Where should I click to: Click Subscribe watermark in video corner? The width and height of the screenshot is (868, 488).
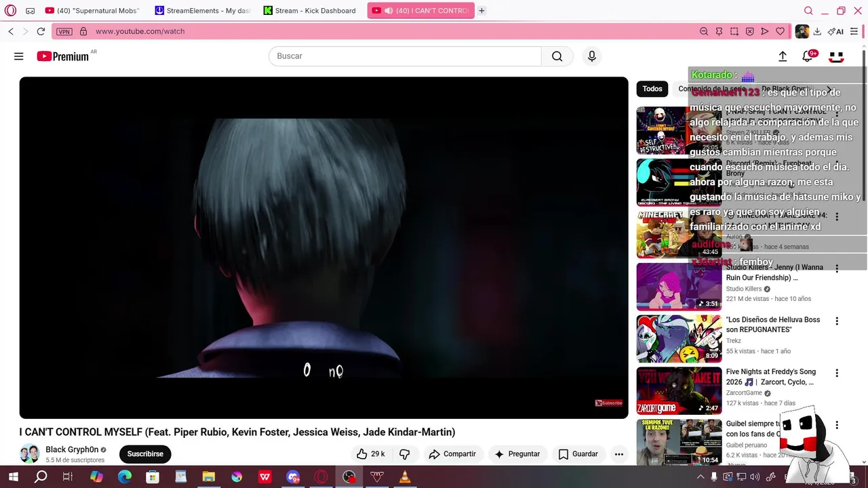(609, 403)
